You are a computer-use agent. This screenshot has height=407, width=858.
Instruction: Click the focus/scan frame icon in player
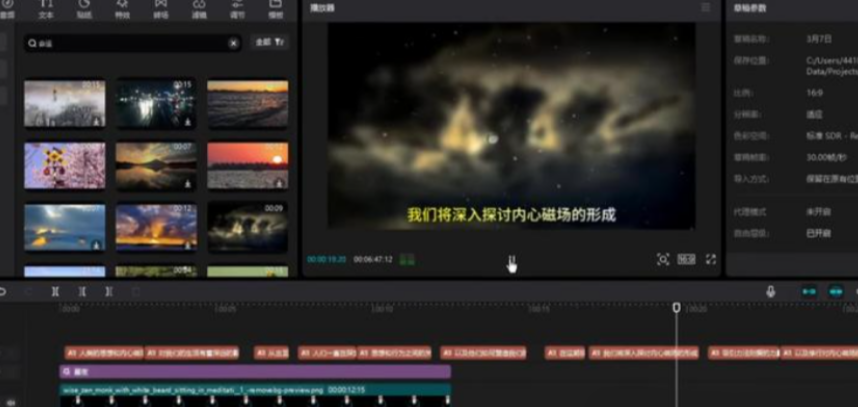coord(662,259)
